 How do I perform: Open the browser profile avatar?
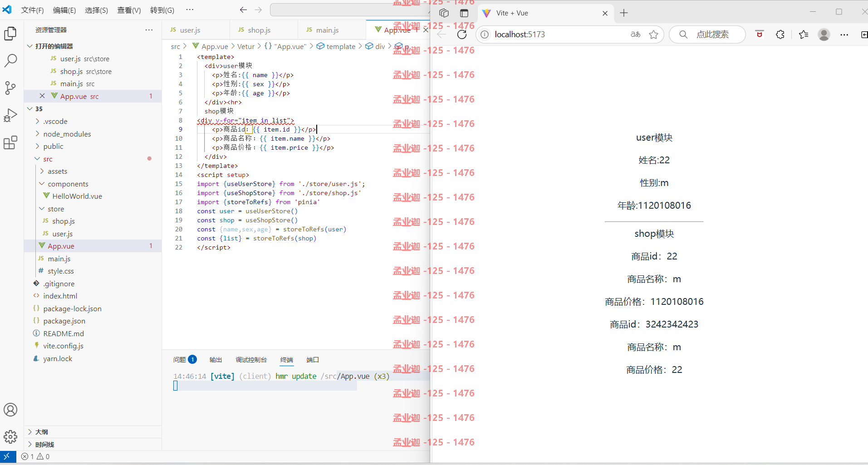pyautogui.click(x=824, y=34)
